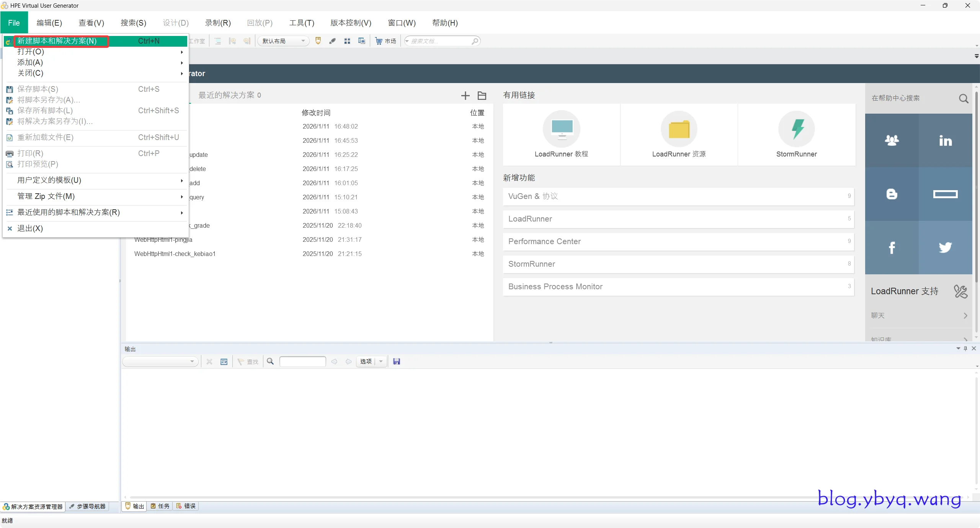Click the add solution plus icon
The image size is (980, 528).
click(465, 96)
